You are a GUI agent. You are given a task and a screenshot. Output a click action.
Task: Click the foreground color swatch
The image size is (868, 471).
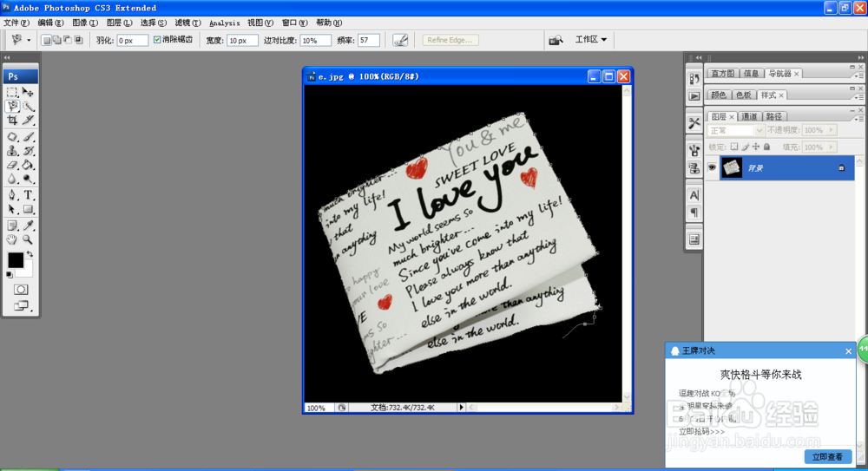(16, 259)
